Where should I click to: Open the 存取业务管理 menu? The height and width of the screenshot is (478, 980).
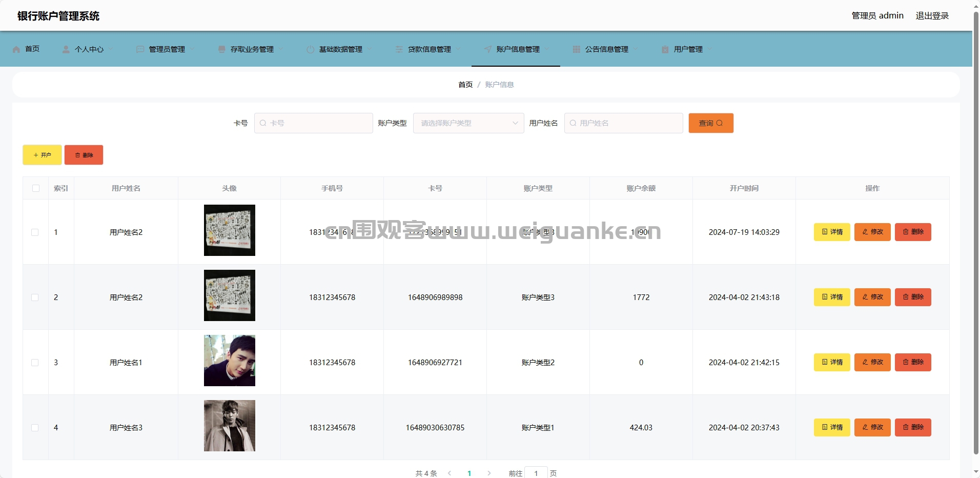251,49
